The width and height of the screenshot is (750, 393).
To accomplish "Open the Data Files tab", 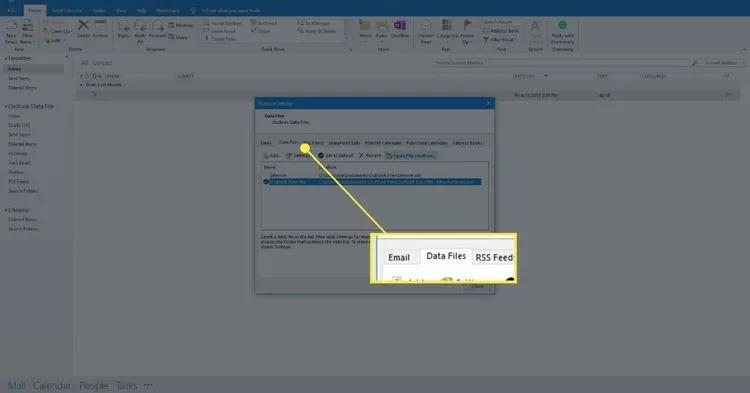I will [288, 142].
